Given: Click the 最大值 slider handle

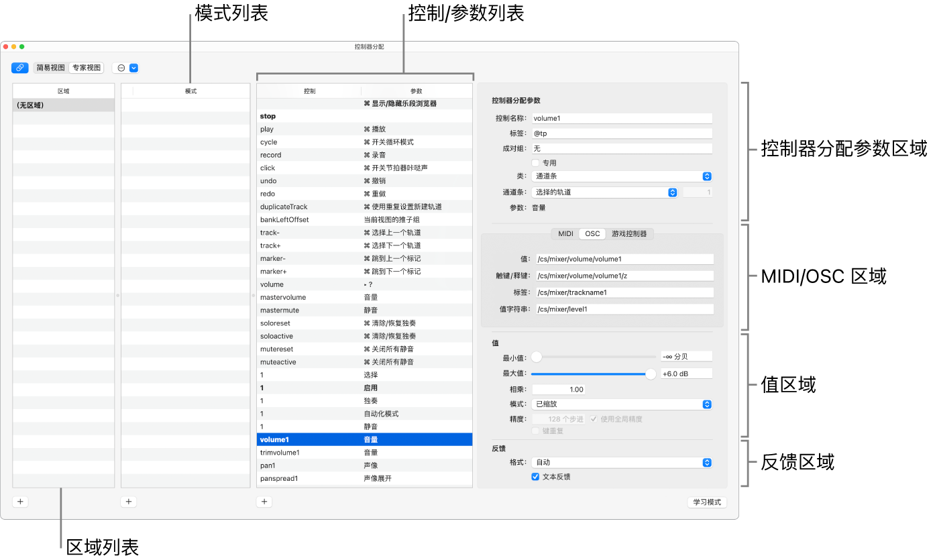Looking at the screenshot, I should point(651,374).
